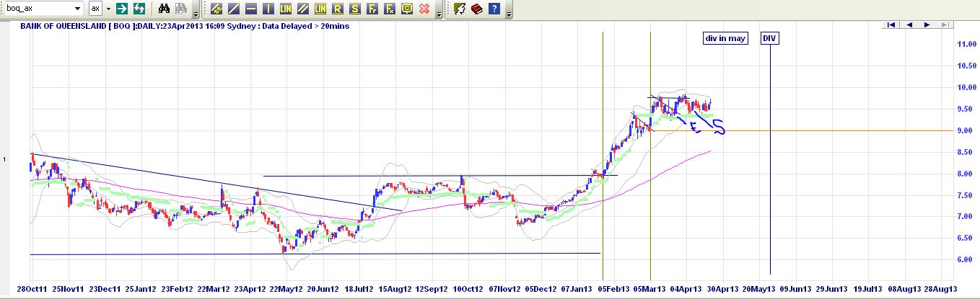Select the Fx Fibonacci extension tool

point(389,9)
